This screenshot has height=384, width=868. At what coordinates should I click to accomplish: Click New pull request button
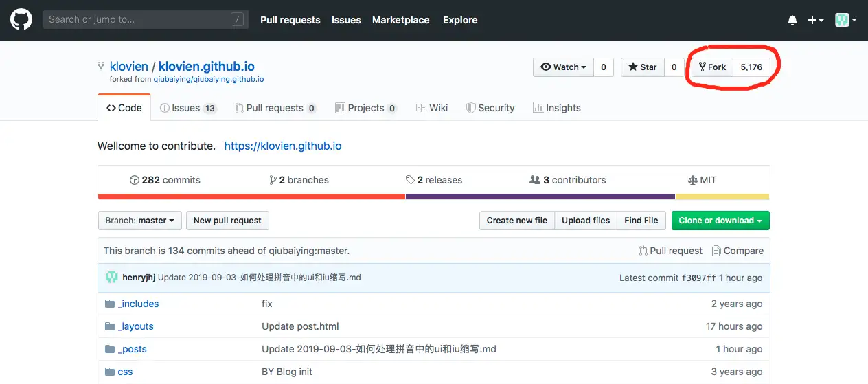coord(227,221)
